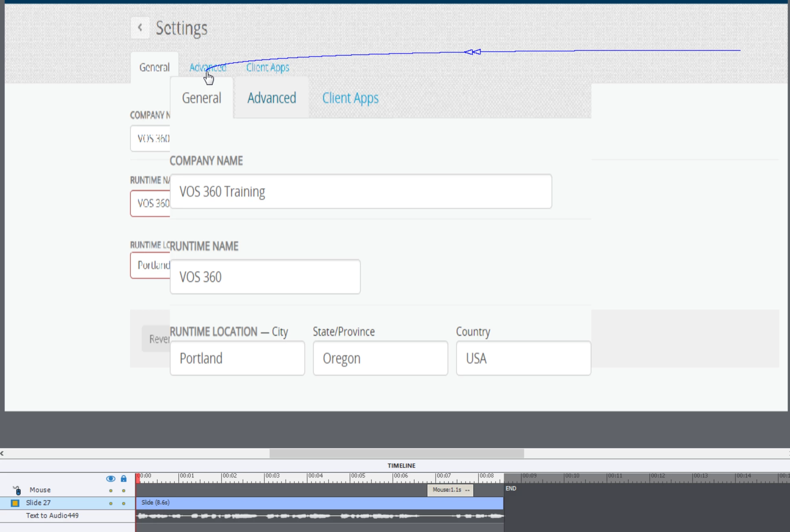The height and width of the screenshot is (532, 790).
Task: Click the 00:05 mark on the timeline ruler
Action: (x=358, y=476)
